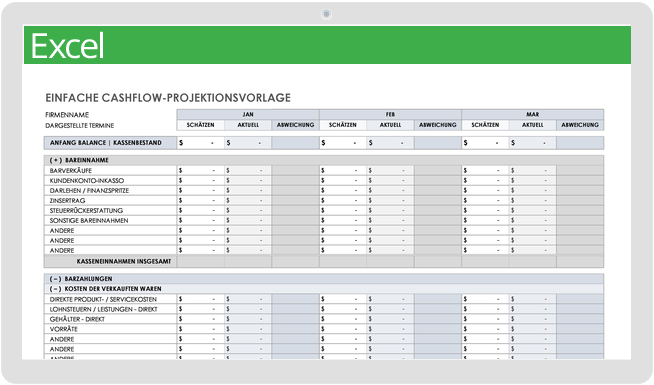
Task: Click the JAN ABWEICHUNG cell for VORRÄTE
Action: click(x=295, y=329)
